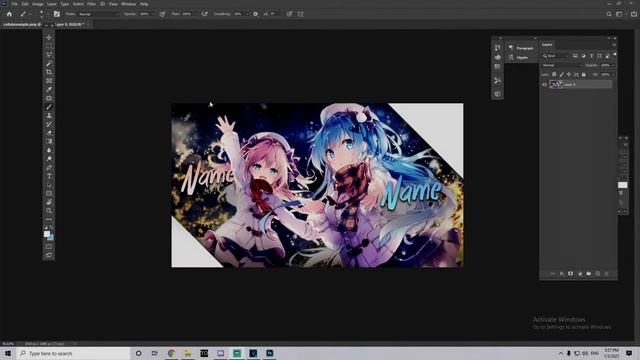Select the Rectangular Marquee tool
Image resolution: width=640 pixels, height=360 pixels.
49,46
